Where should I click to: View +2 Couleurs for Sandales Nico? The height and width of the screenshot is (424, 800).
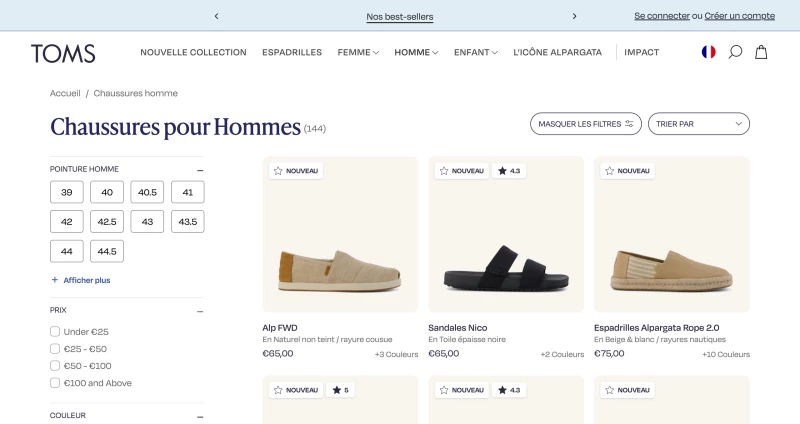click(562, 354)
